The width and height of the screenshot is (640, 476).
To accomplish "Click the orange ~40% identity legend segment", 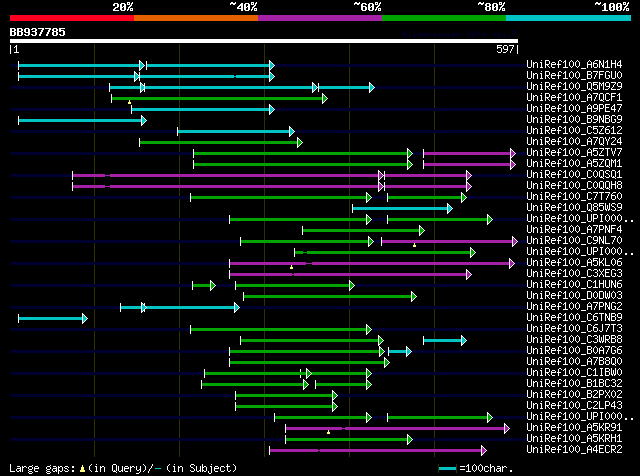I will (x=196, y=18).
